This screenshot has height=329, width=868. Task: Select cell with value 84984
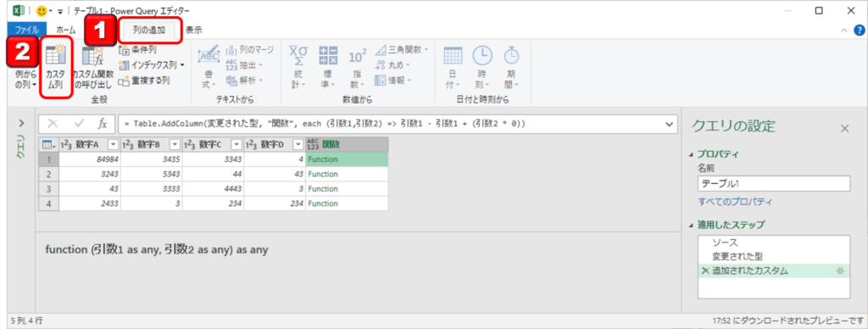90,159
